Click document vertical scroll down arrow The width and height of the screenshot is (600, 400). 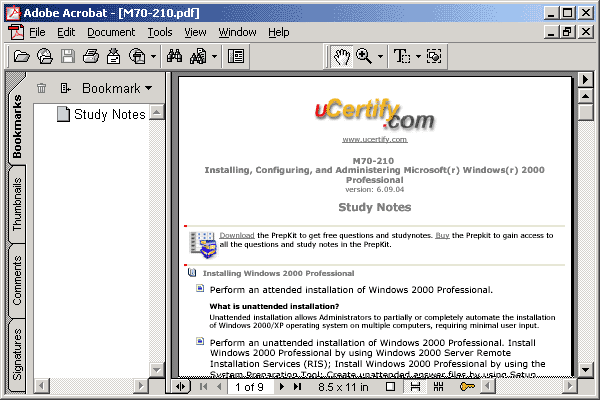coord(585,369)
